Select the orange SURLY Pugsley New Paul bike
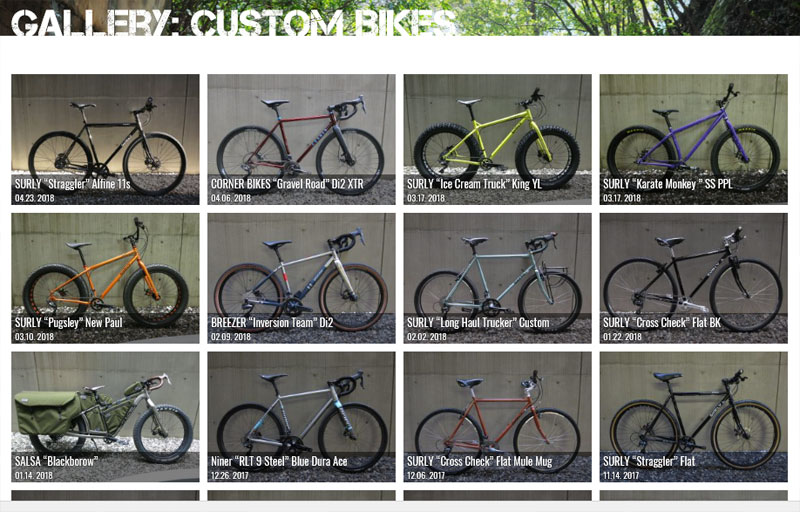Viewport: 800px width, 512px height. tap(105, 278)
